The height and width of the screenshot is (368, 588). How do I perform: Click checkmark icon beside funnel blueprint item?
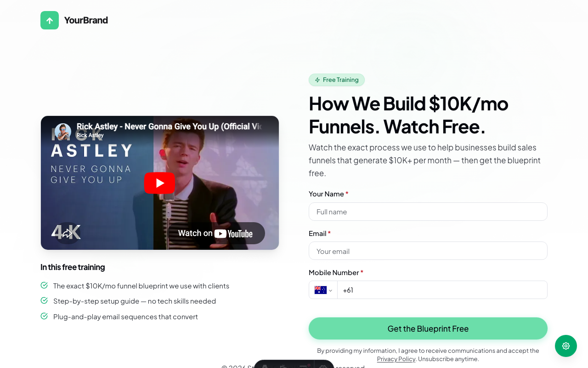tap(44, 285)
